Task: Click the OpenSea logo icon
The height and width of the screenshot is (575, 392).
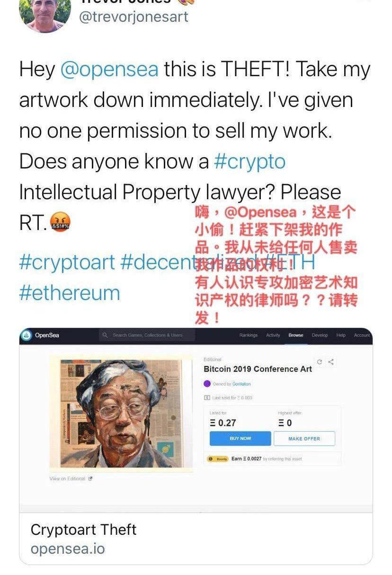Action: point(27,335)
